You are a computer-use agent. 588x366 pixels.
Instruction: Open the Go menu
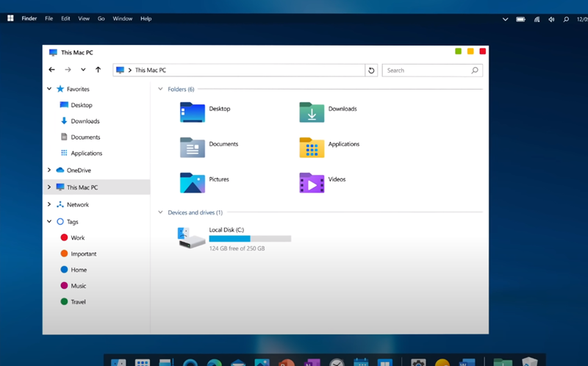point(101,18)
